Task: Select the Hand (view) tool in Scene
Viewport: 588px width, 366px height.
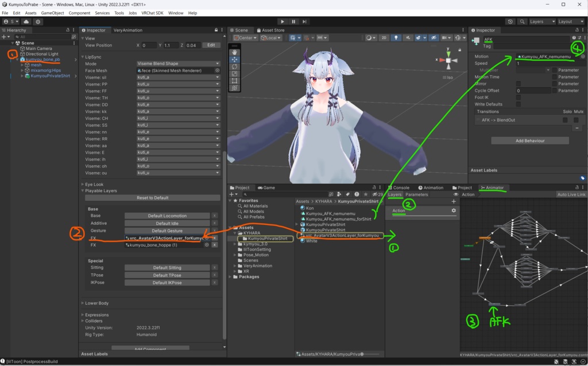Action: click(x=234, y=52)
